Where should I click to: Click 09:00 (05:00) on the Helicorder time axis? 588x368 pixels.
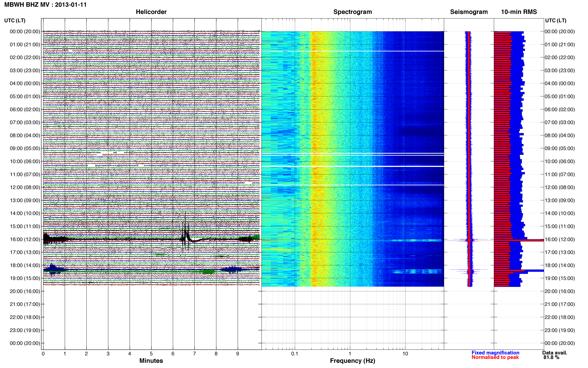(x=25, y=148)
